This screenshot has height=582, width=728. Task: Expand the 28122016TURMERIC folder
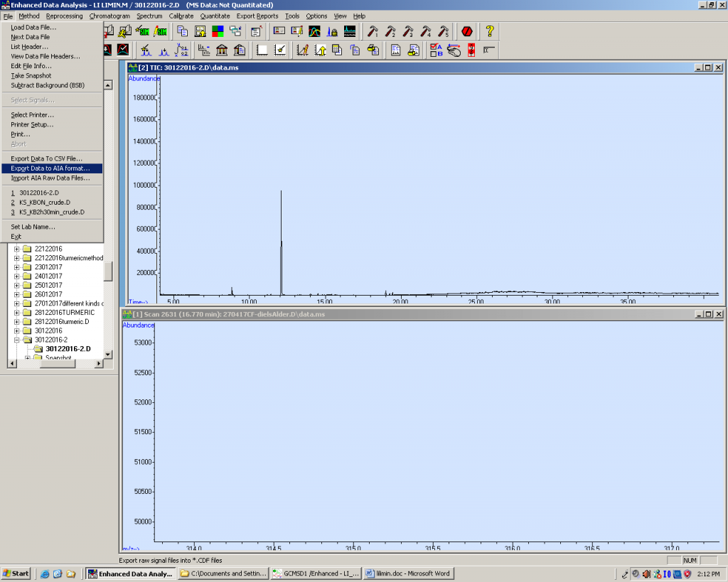click(x=16, y=313)
